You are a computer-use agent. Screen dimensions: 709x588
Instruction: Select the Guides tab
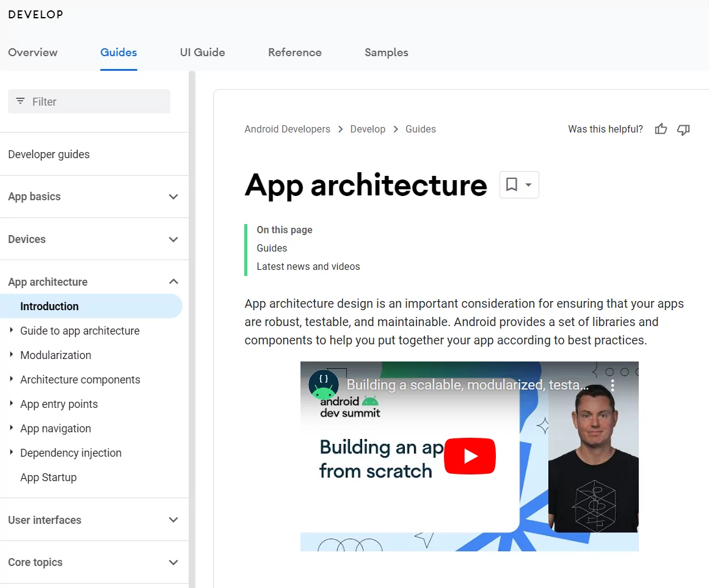[x=118, y=53]
